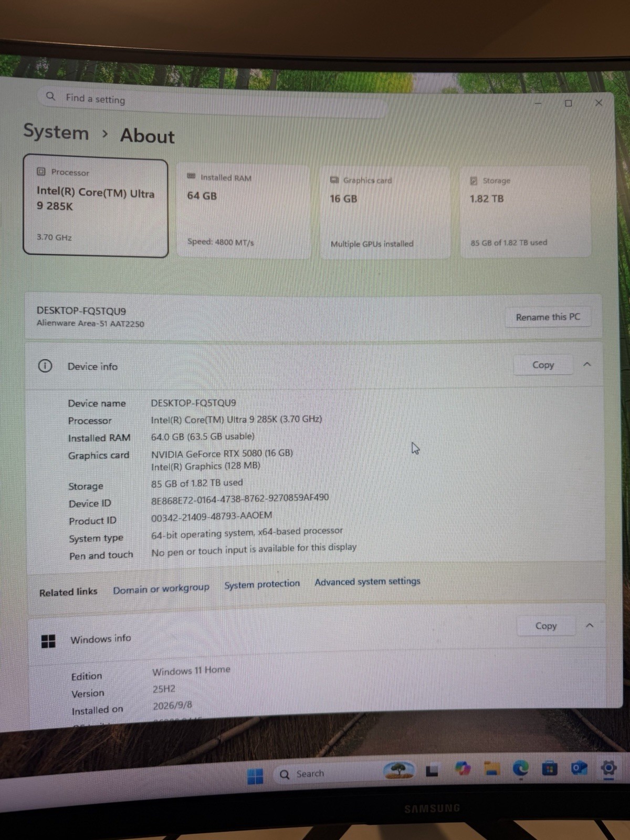630x840 pixels.
Task: Launch Copilot from the taskbar
Action: point(463,769)
